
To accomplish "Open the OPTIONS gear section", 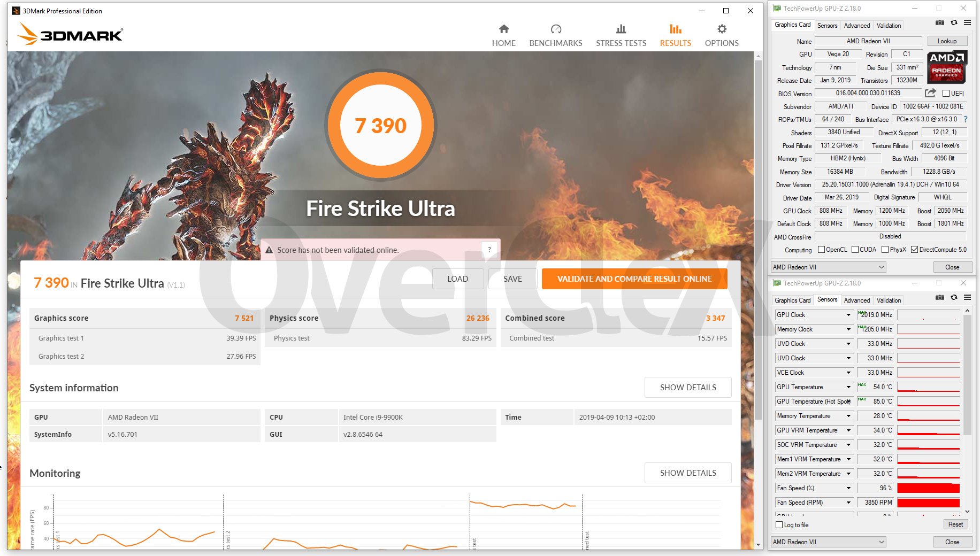I will (x=722, y=35).
